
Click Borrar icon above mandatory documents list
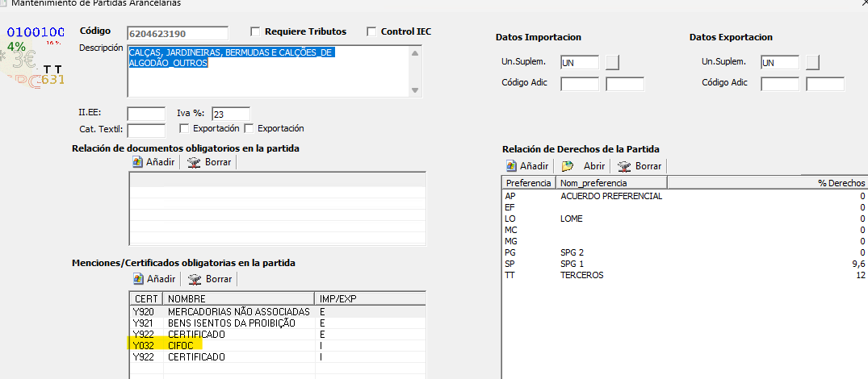click(194, 162)
